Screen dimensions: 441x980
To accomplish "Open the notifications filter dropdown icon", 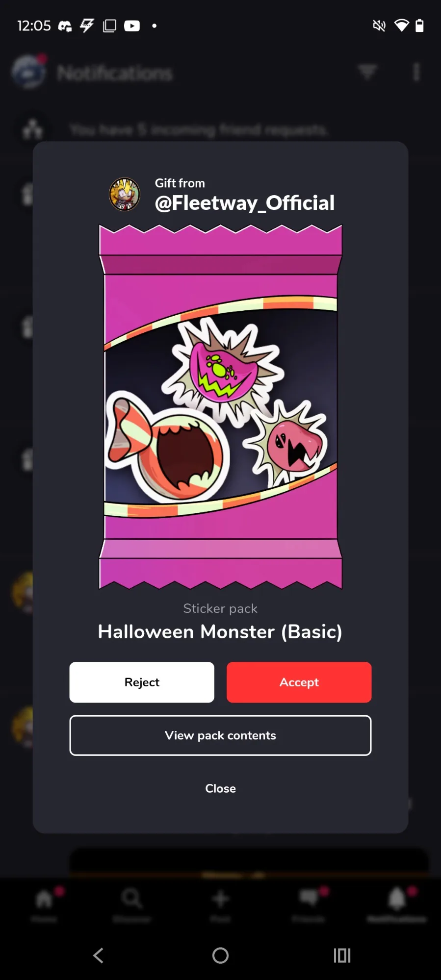I will coord(367,72).
